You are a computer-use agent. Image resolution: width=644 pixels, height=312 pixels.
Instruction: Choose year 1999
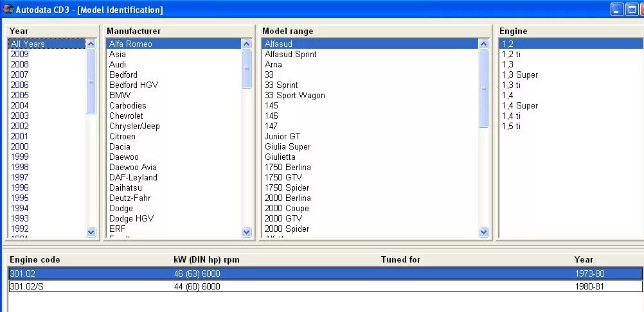tap(20, 157)
